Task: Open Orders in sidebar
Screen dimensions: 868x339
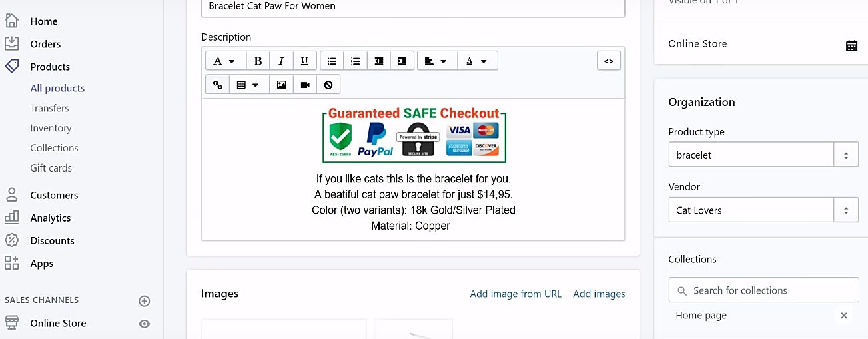Action: (x=45, y=44)
